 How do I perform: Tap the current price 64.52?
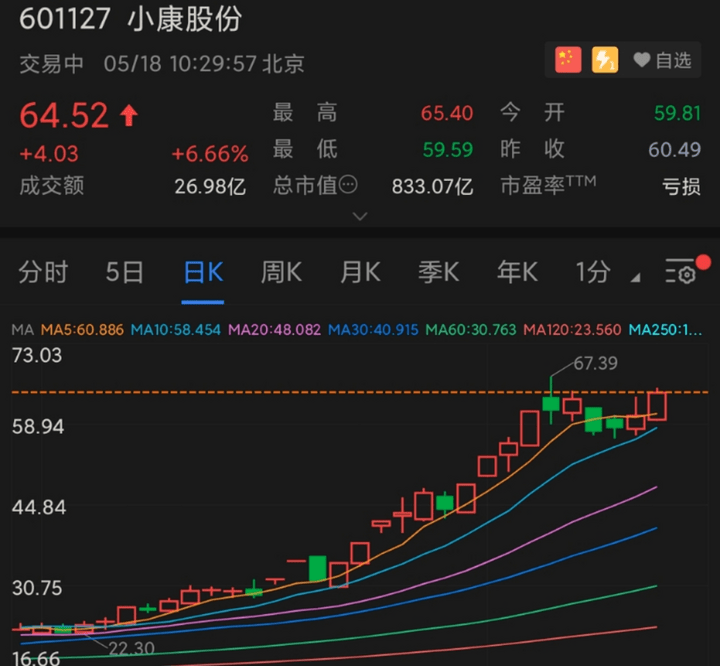coord(64,115)
